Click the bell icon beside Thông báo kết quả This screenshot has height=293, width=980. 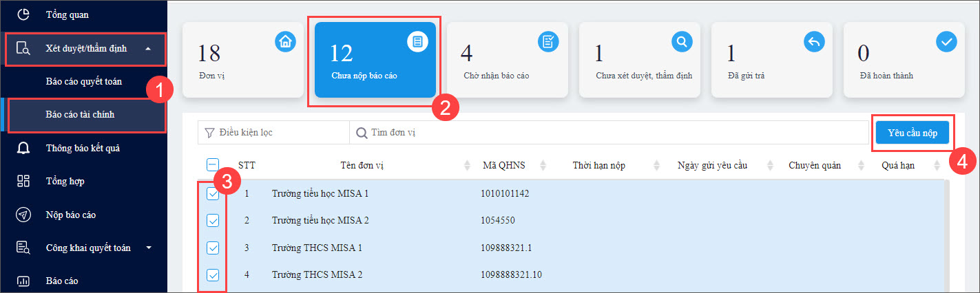point(23,148)
